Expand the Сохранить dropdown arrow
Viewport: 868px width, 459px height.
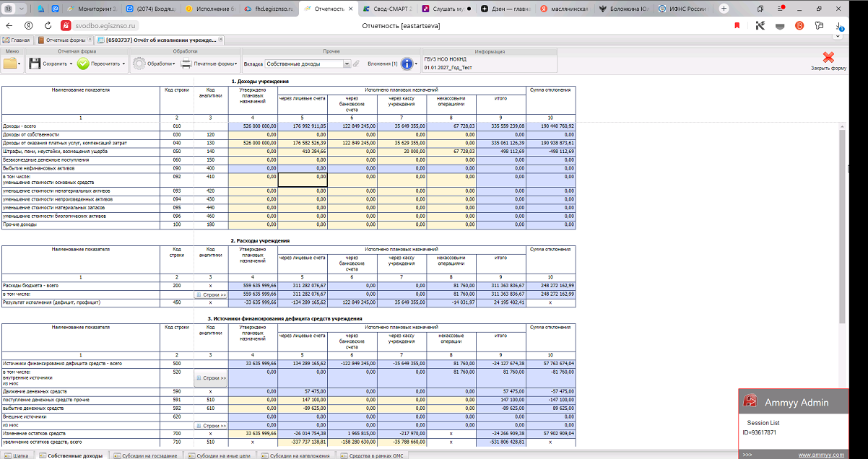(x=71, y=64)
